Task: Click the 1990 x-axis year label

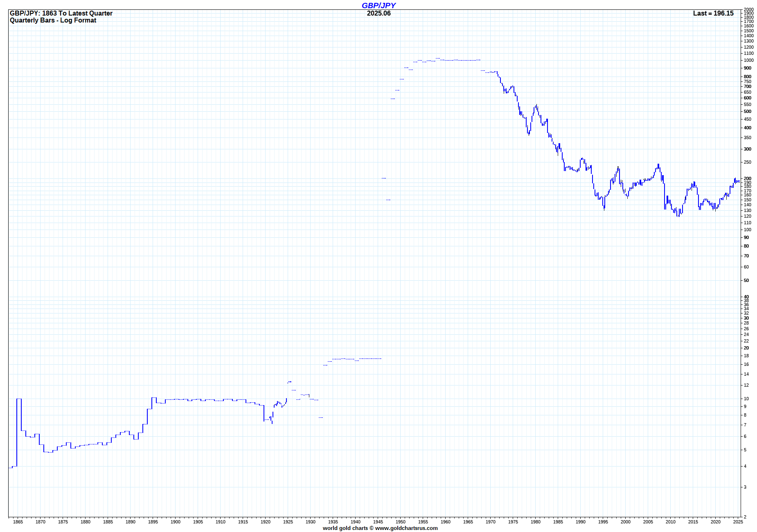Action: point(581,522)
